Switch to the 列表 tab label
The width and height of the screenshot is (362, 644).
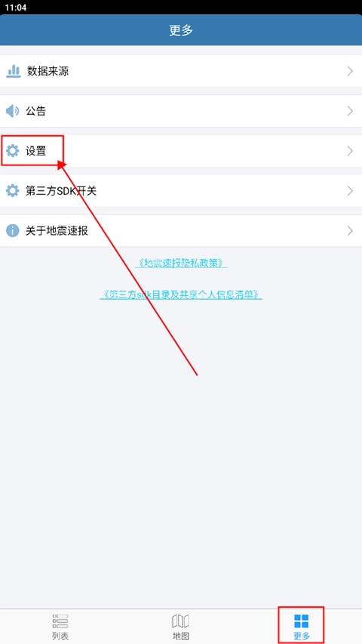(x=60, y=636)
